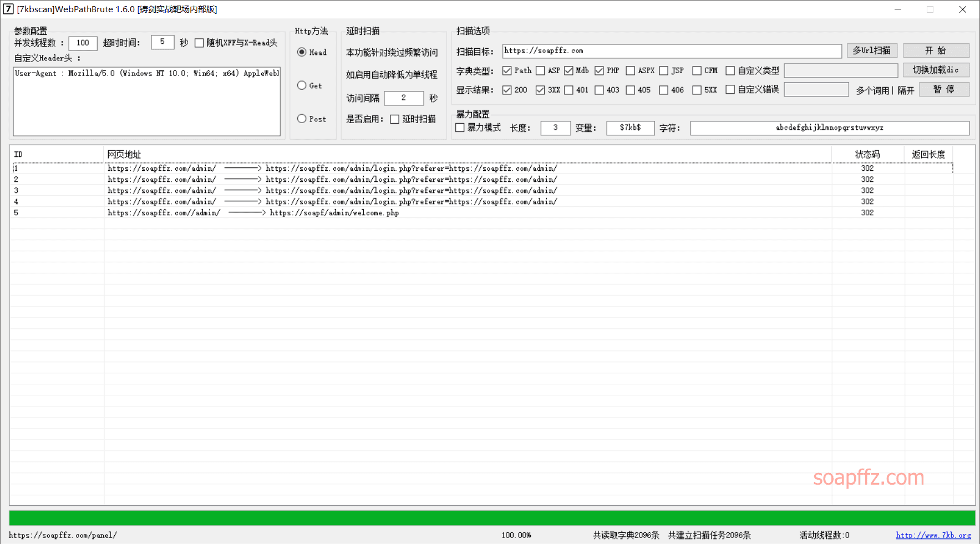Click the 超时时间 timeout field

tap(163, 42)
